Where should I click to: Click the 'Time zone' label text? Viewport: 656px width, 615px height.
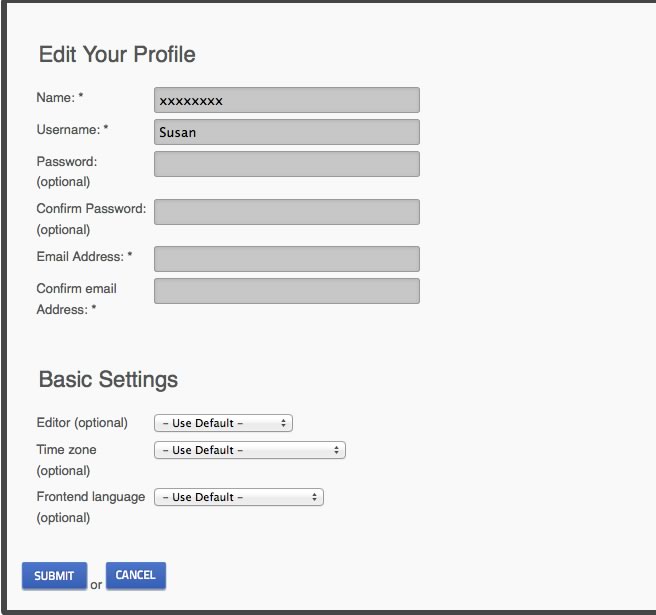point(67,450)
